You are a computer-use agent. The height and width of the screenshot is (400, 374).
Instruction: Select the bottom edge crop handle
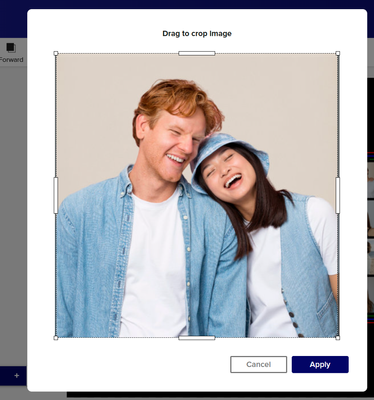[197, 338]
